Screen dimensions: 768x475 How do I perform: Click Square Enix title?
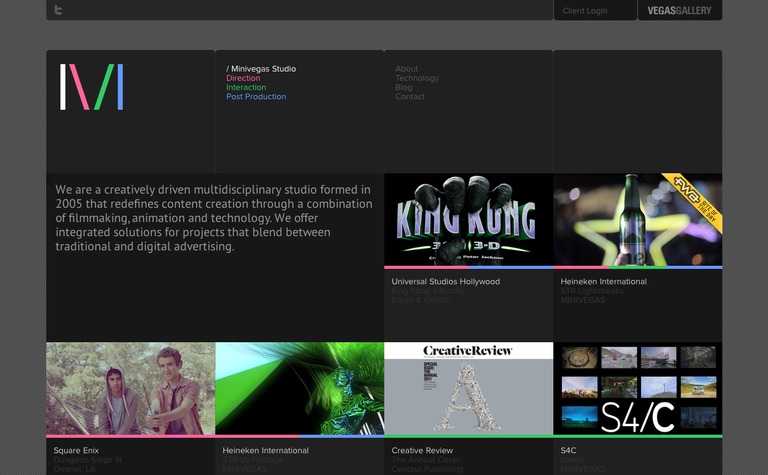click(76, 451)
